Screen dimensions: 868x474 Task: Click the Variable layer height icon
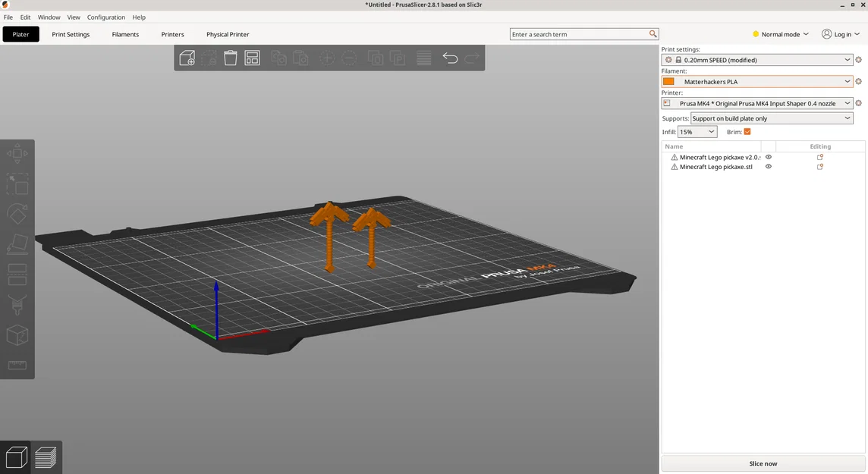(x=424, y=58)
